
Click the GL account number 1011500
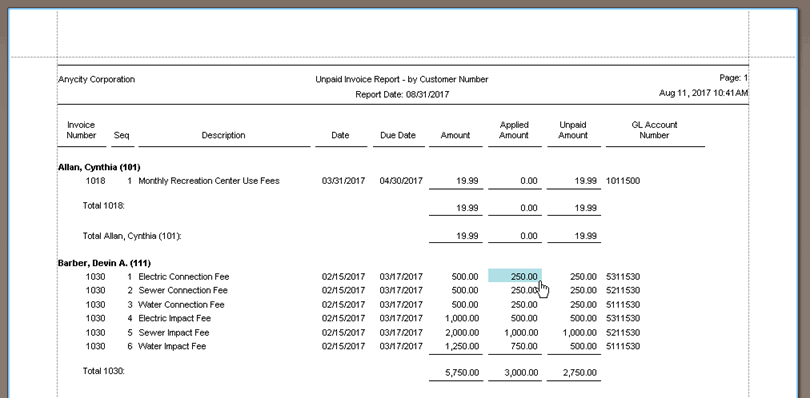623,181
